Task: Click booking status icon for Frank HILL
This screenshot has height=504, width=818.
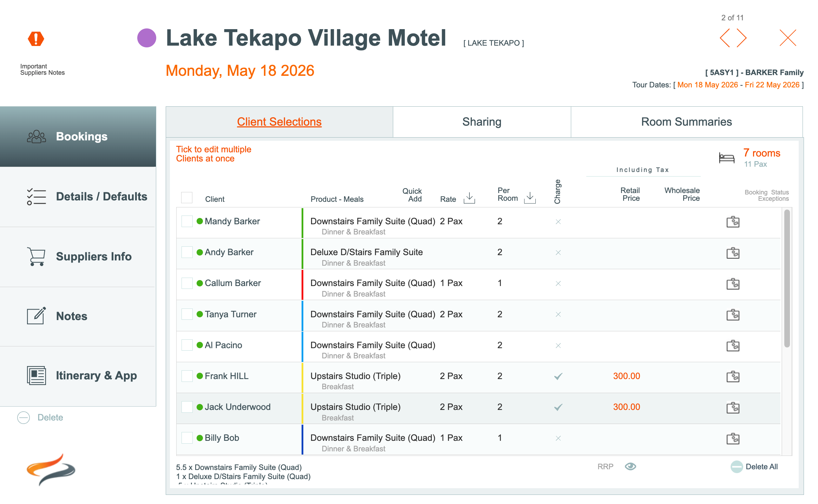Action: click(733, 377)
